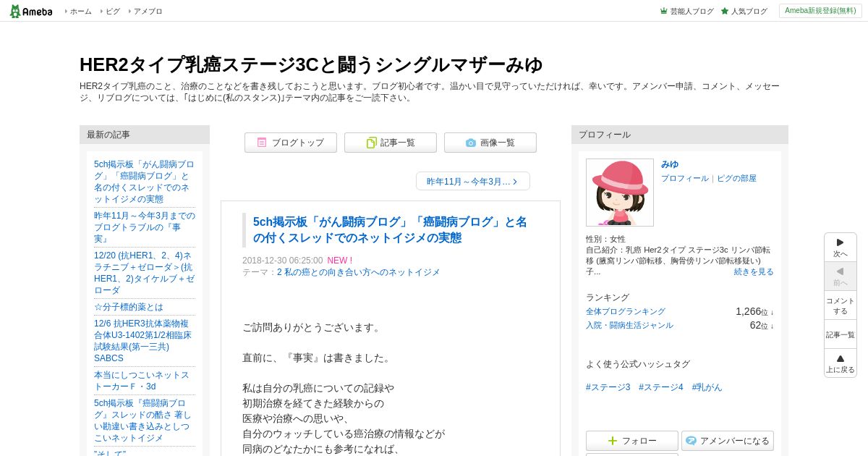Click the green documents icon on 記事一覧
This screenshot has height=456, width=868.
point(371,143)
